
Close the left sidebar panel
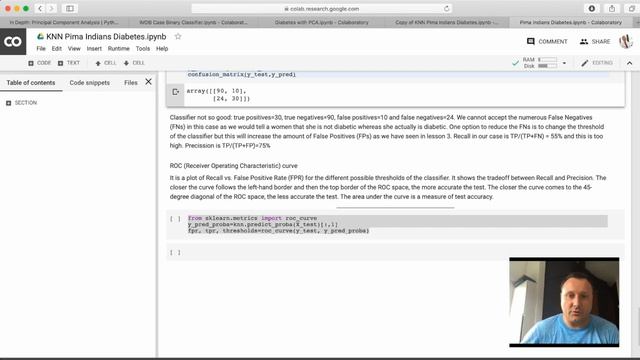(x=149, y=82)
